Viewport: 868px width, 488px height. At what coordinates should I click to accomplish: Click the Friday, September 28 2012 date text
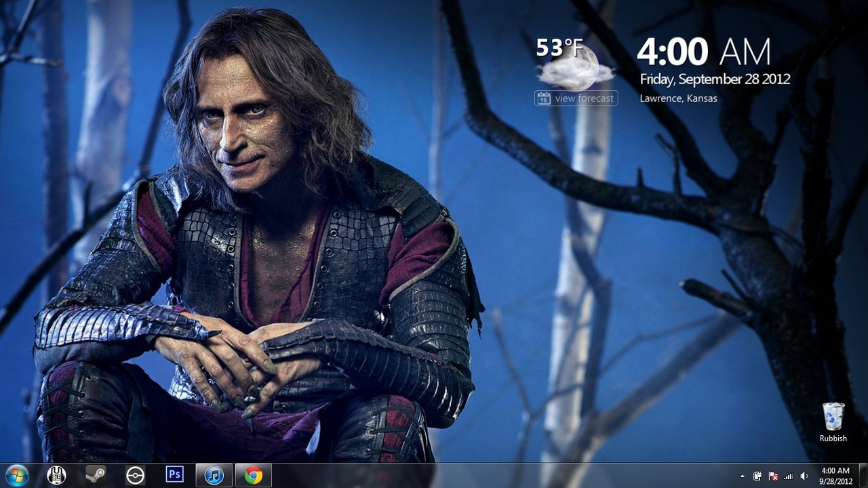click(x=715, y=79)
